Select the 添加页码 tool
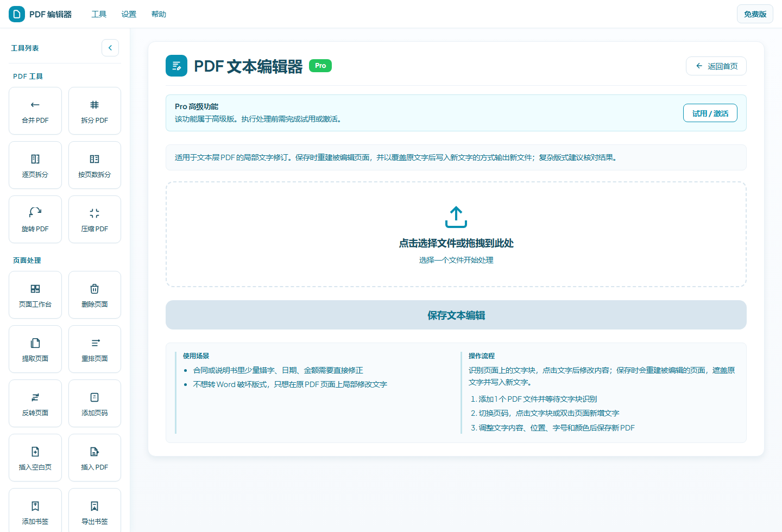Viewport: 782px width, 532px height. pyautogui.click(x=94, y=403)
